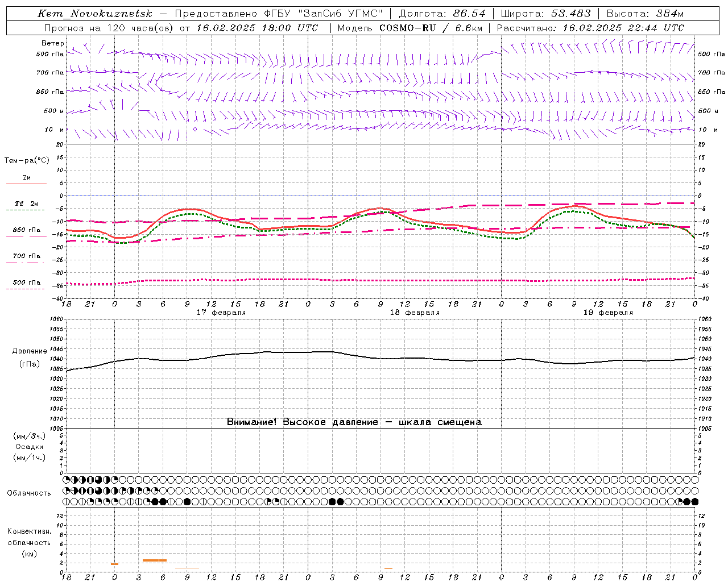Screen dimensions: 728x582
Task: Click the 2м temperature legend line
Action: point(26,184)
